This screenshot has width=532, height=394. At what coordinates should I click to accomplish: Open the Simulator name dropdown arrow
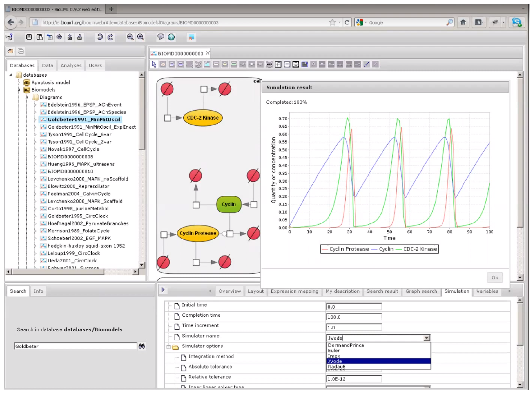pos(427,338)
